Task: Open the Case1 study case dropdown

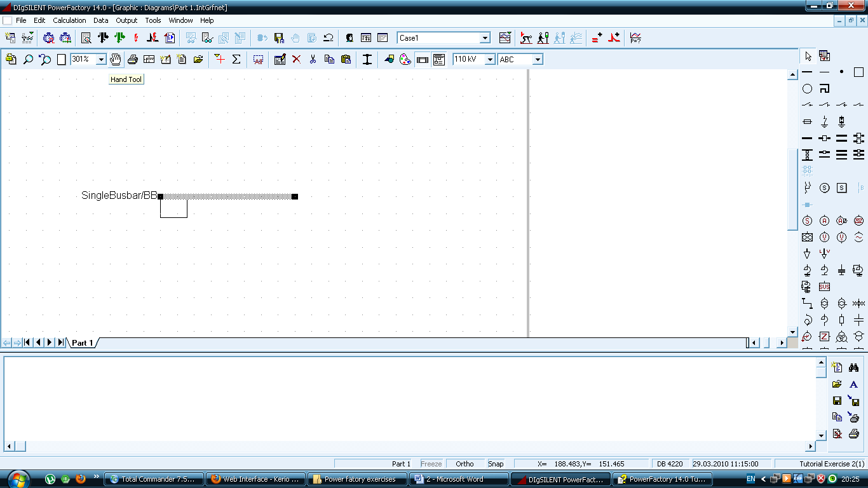Action: [x=485, y=38]
